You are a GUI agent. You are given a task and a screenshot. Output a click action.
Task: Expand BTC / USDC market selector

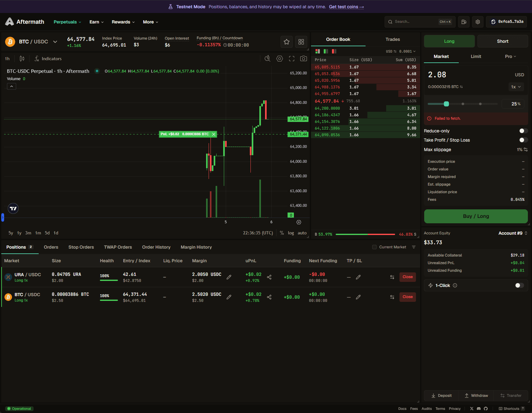click(55, 42)
